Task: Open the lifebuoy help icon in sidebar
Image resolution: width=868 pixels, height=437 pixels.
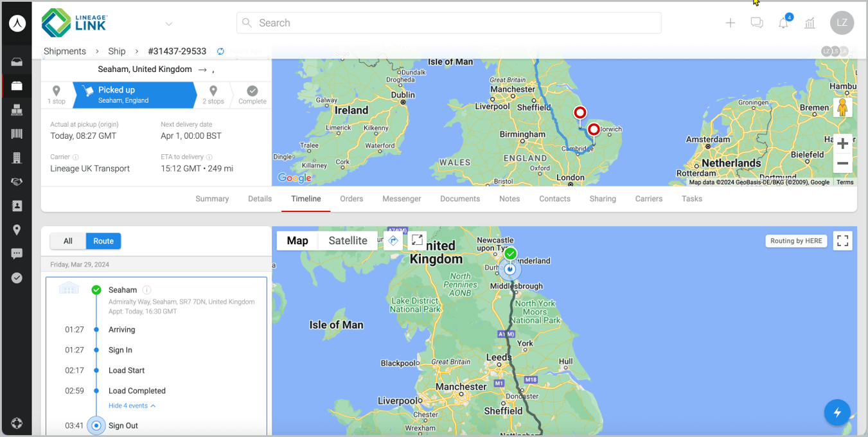Action: (17, 423)
